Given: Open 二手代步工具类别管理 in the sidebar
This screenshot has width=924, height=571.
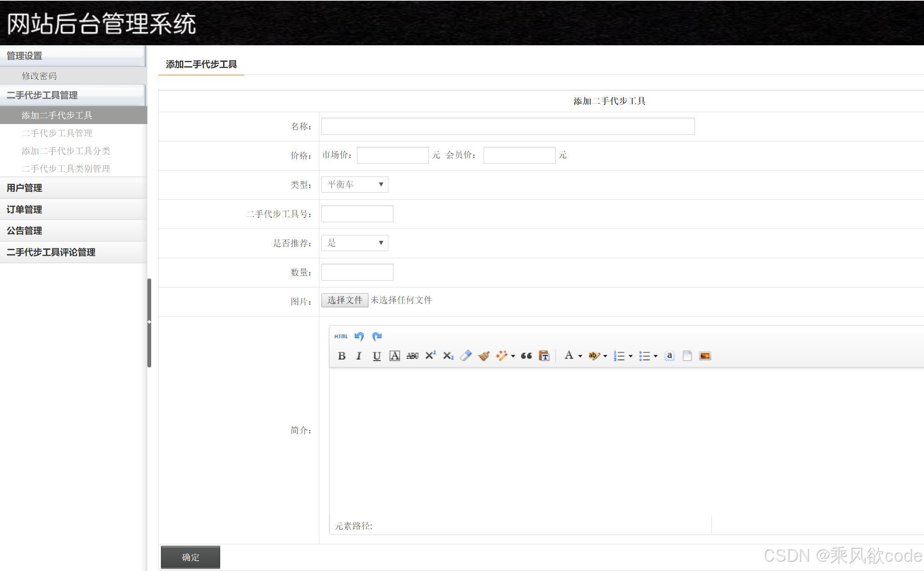Looking at the screenshot, I should pos(66,169).
